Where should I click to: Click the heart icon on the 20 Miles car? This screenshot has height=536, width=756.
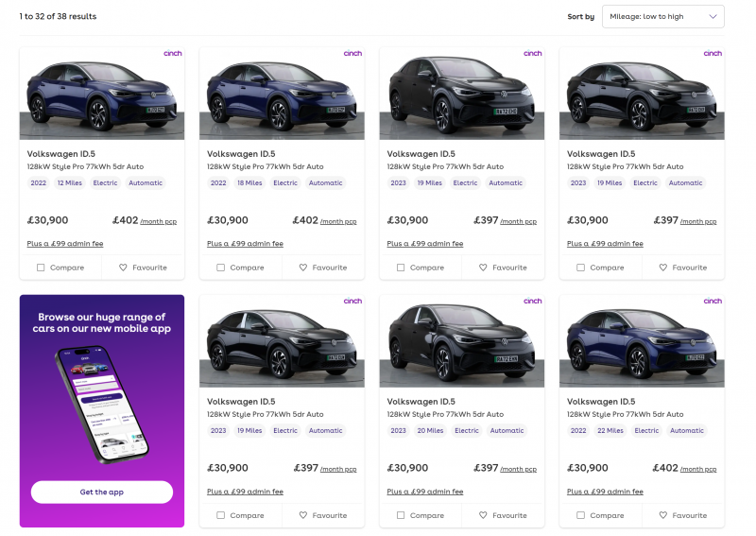[483, 515]
